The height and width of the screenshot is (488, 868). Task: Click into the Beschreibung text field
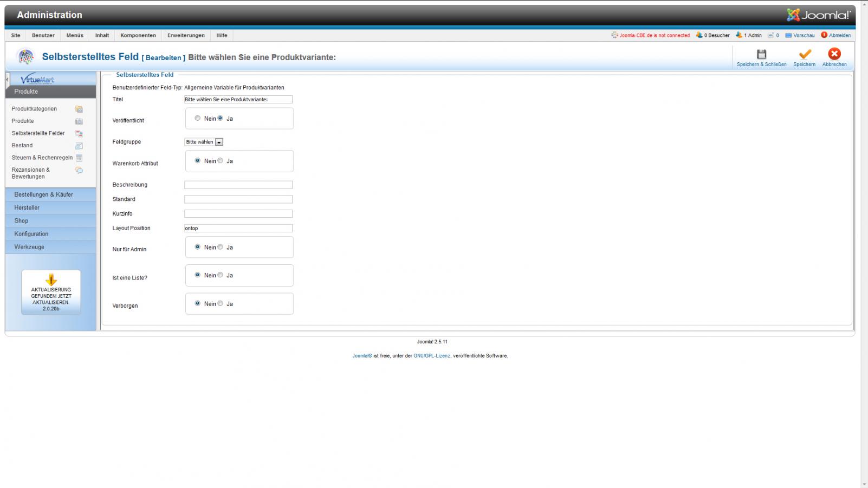pos(238,185)
